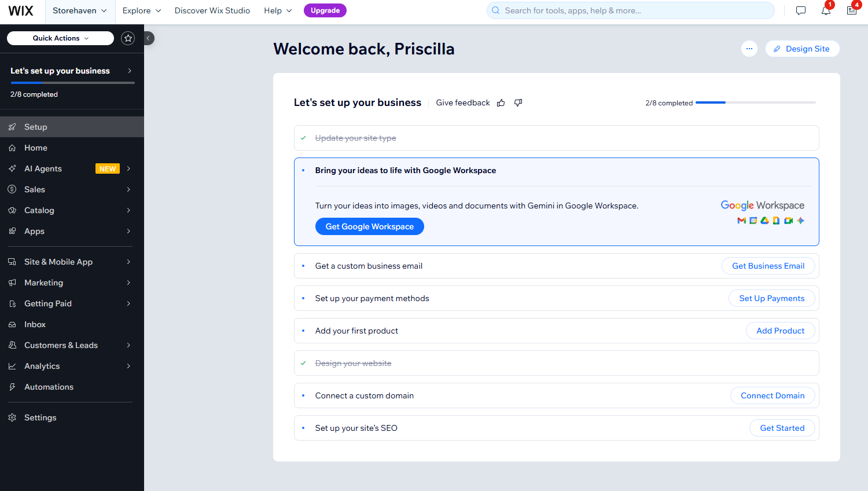Collapse the sidebar with arrow button
The image size is (868, 491).
tap(148, 38)
